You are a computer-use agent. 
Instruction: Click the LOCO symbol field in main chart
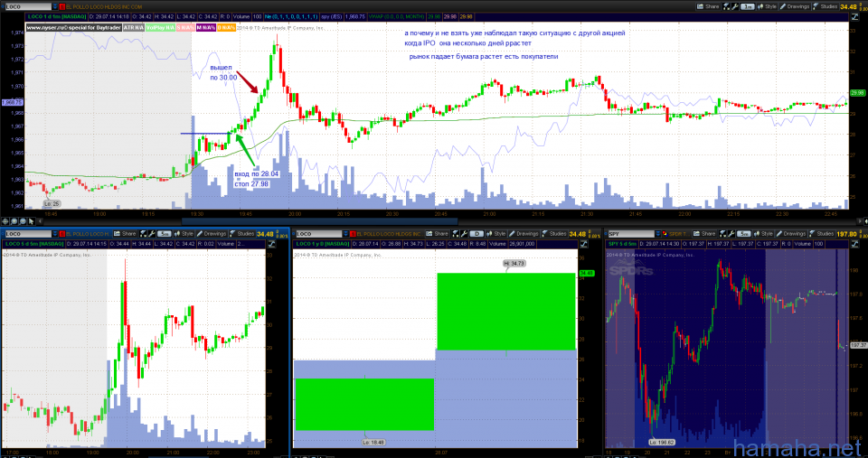coord(29,6)
